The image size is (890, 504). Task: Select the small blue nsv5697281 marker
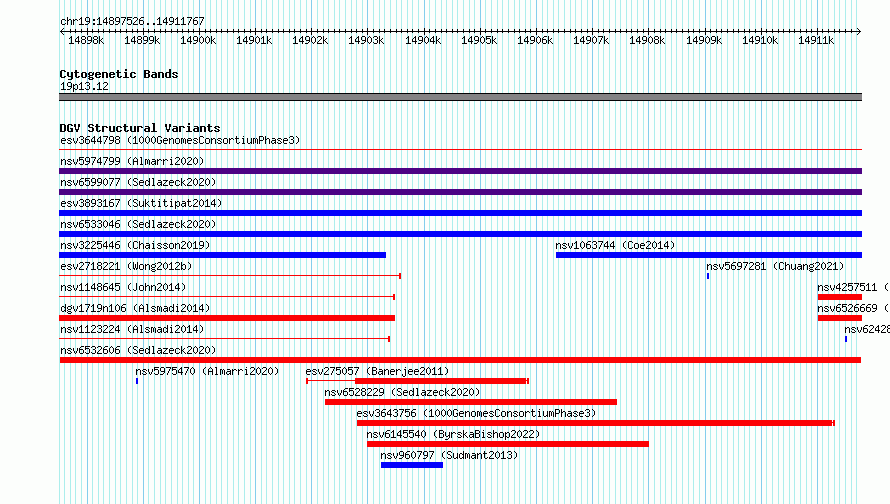(x=708, y=276)
